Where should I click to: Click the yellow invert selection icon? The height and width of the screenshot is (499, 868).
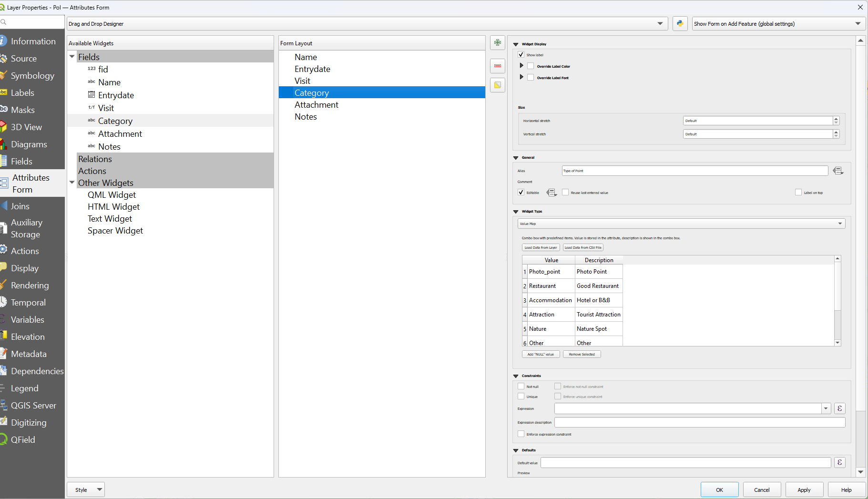[498, 85]
